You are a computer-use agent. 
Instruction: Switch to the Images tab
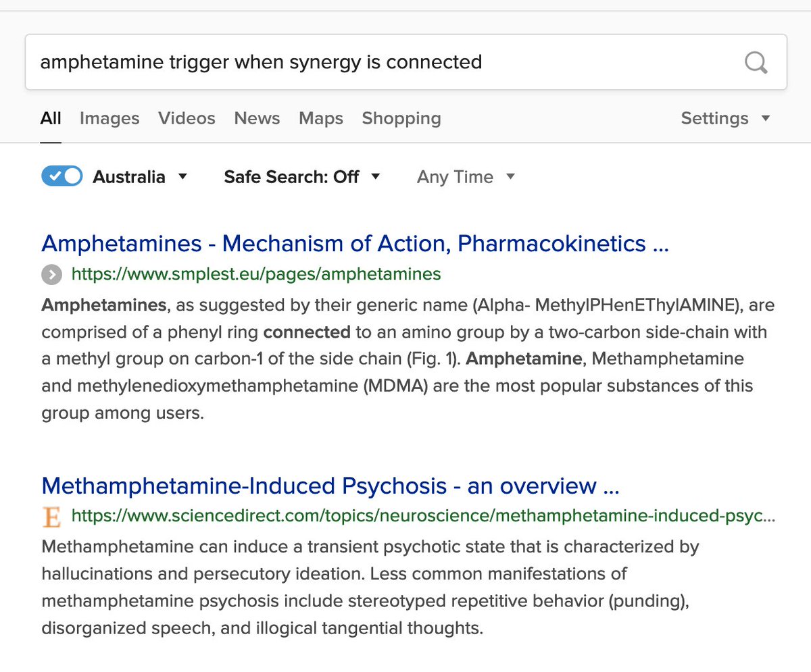[109, 118]
